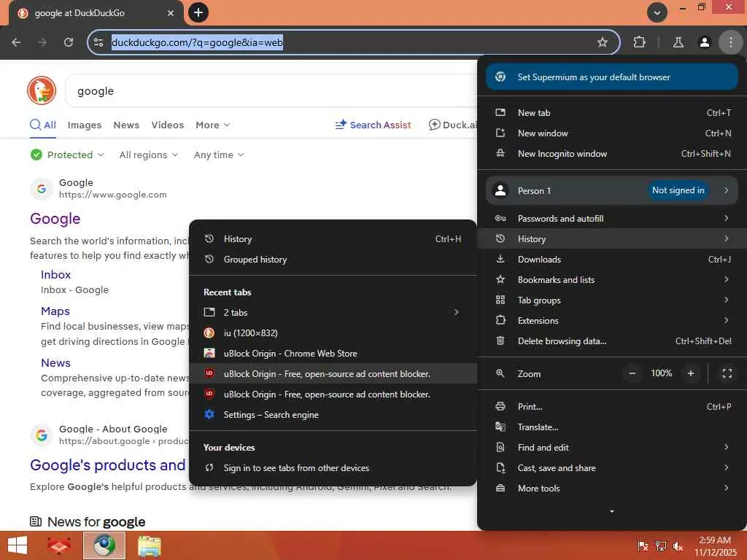Screen dimensions: 747x560
Task: Open the Maps sitelink
Action: coord(55,311)
